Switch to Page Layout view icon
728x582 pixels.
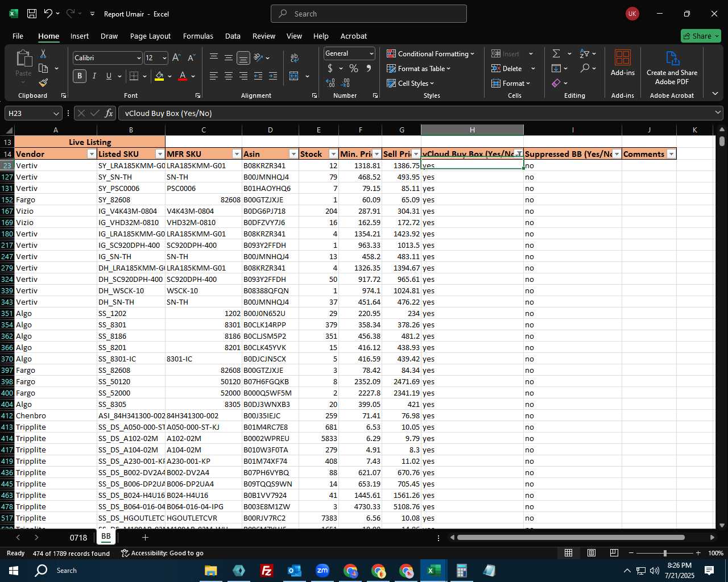point(591,553)
